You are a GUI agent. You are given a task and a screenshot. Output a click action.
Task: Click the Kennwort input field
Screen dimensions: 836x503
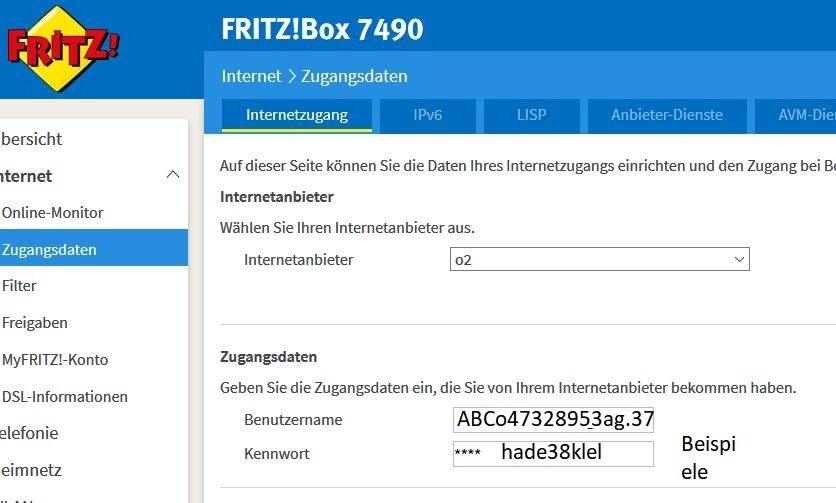[x=553, y=454]
